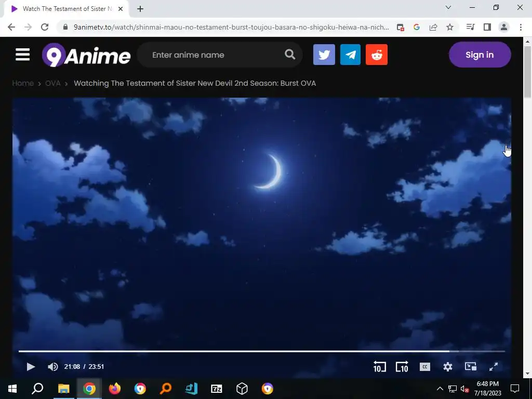Share this page from address bar
Image resolution: width=532 pixels, height=399 pixels.
433,27
